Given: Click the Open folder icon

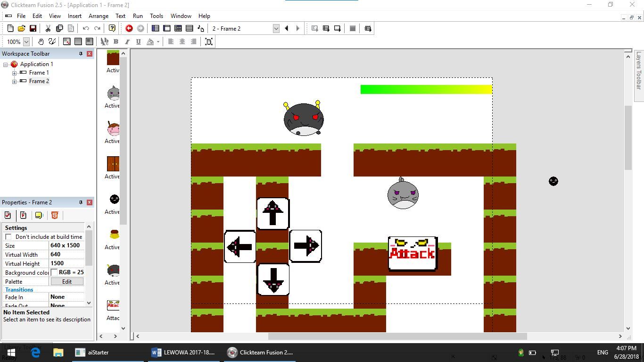Looking at the screenshot, I should click(x=21, y=29).
